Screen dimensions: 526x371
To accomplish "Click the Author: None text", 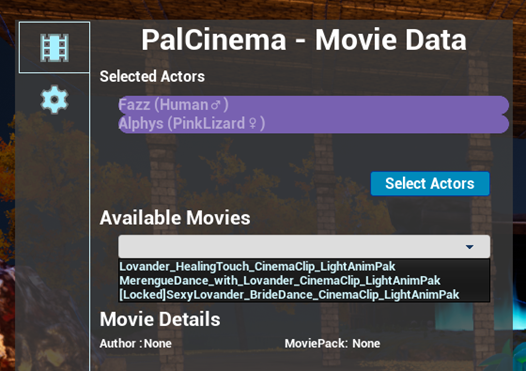I will click(136, 343).
